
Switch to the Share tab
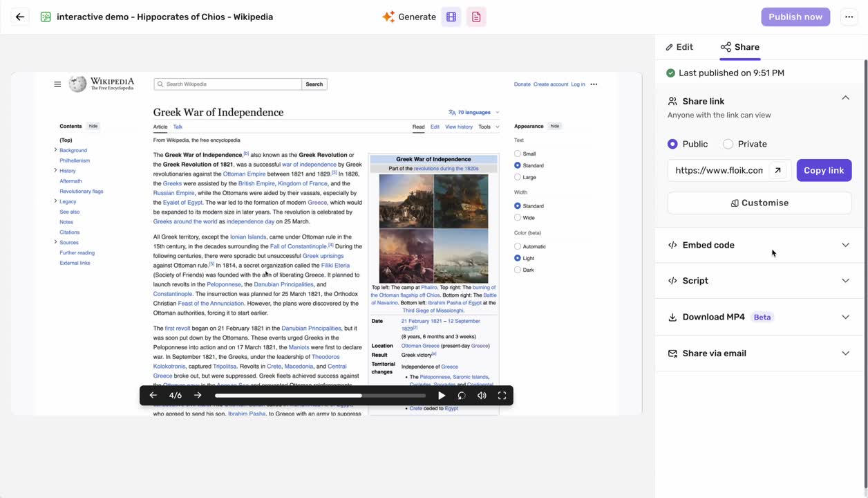pos(740,47)
